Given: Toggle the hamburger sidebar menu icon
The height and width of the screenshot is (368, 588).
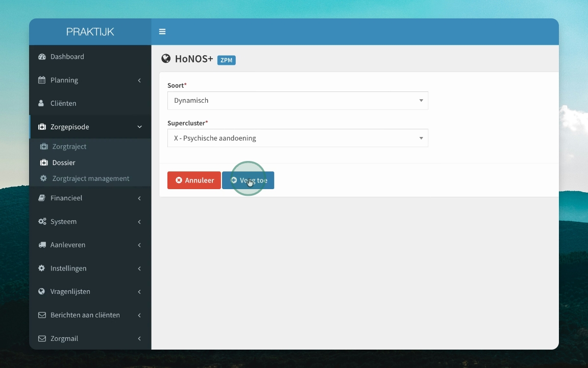Looking at the screenshot, I should click(162, 32).
